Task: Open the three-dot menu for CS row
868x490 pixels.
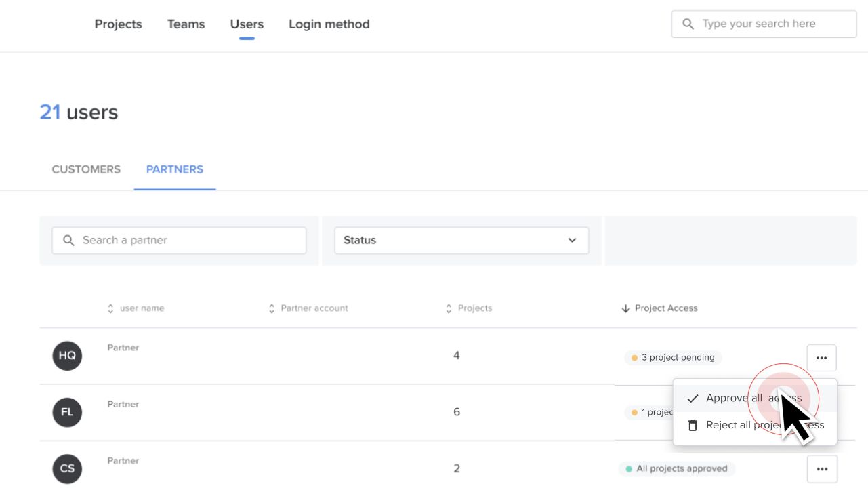Action: (822, 469)
